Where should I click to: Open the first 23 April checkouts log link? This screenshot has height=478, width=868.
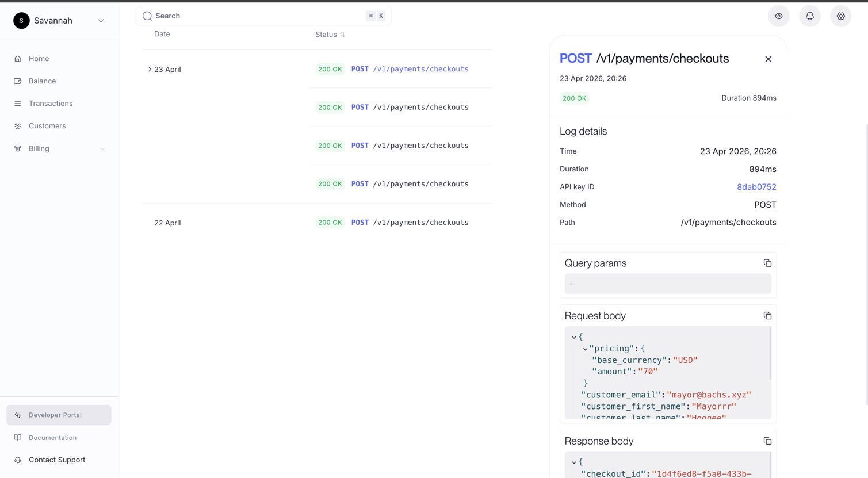point(420,69)
